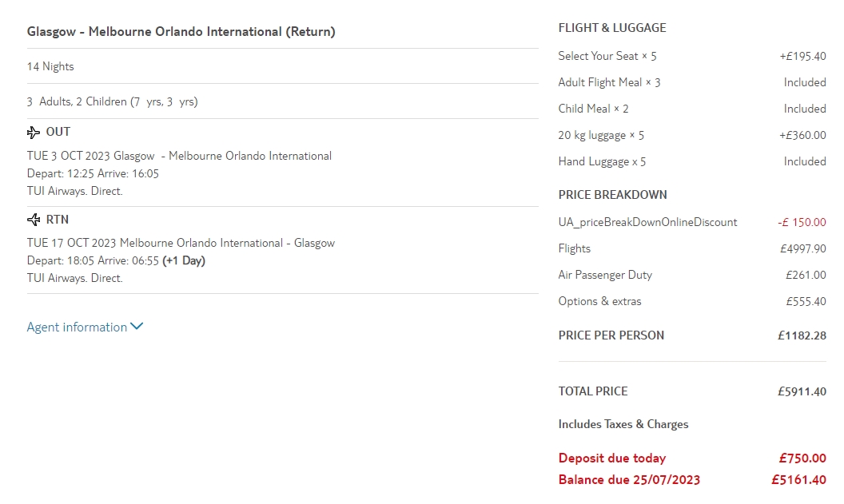This screenshot has height=504, width=844.
Task: Click the Child Meal × 2 entry
Action: 593,109
